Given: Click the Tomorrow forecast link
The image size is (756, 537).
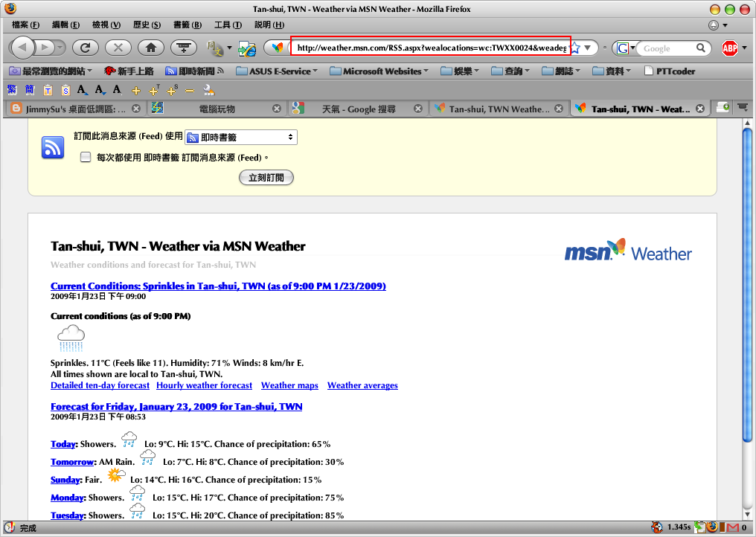Looking at the screenshot, I should [x=72, y=462].
